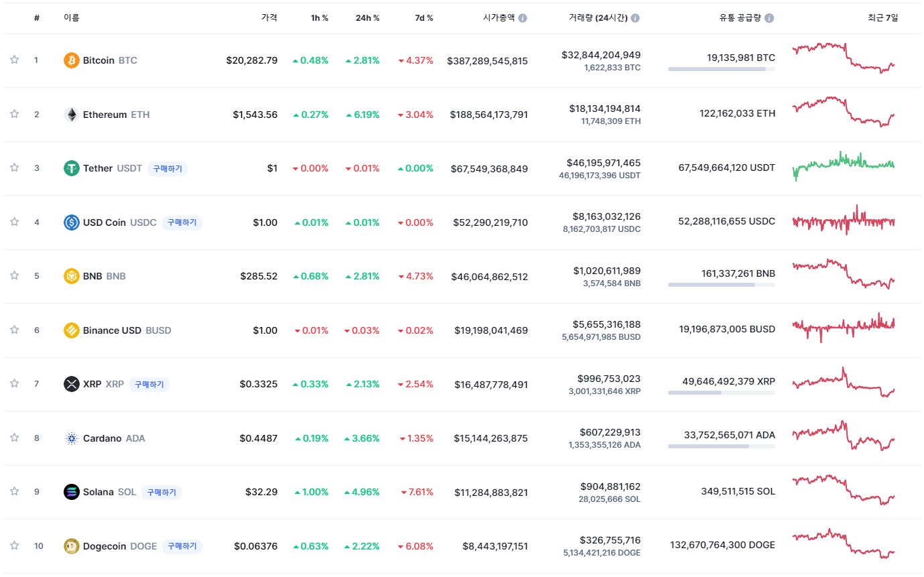The image size is (924, 577).
Task: Click the USD Coin logo icon
Action: click(x=71, y=222)
